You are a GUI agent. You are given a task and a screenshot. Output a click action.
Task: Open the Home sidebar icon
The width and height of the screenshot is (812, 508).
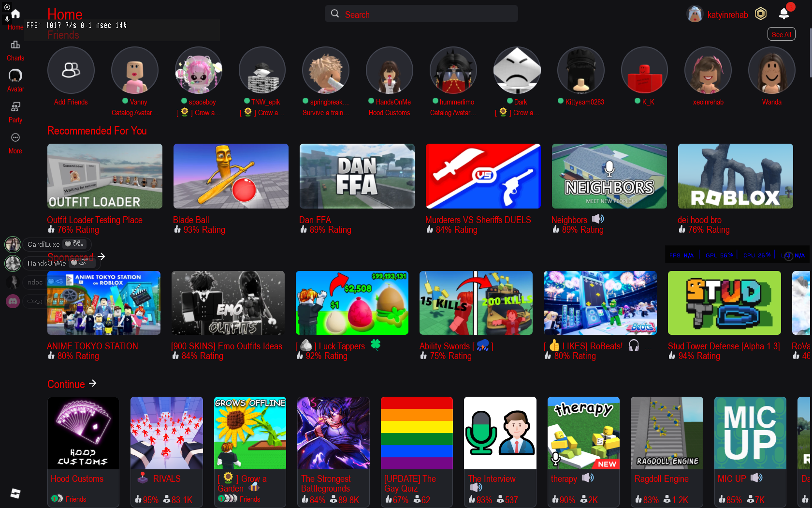click(x=15, y=14)
